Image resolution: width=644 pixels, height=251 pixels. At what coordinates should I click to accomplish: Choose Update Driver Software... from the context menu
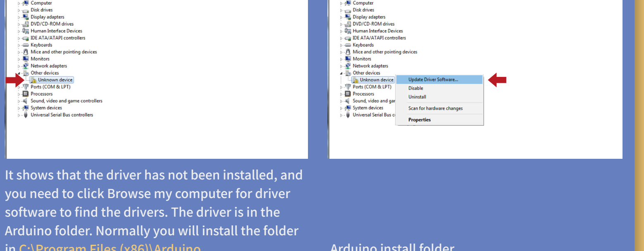tap(439, 79)
